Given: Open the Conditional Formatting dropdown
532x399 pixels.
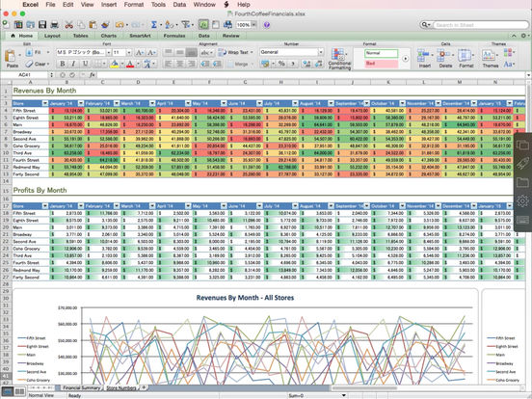Looking at the screenshot, I should click(339, 59).
